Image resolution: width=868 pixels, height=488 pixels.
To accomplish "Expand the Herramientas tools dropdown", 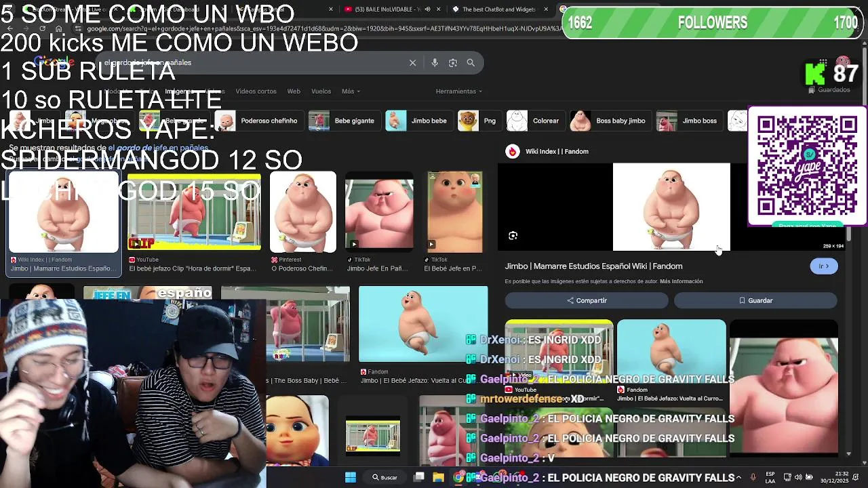I will click(x=459, y=91).
